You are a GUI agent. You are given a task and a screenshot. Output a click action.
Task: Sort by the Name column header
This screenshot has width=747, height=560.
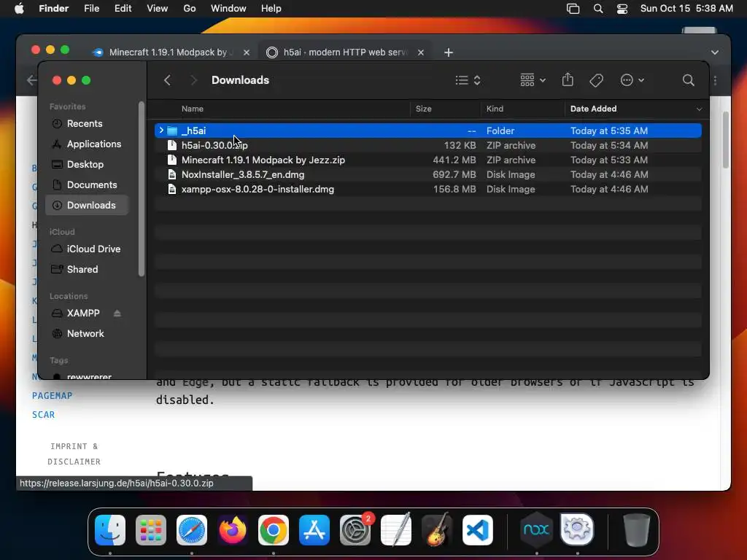[193, 109]
